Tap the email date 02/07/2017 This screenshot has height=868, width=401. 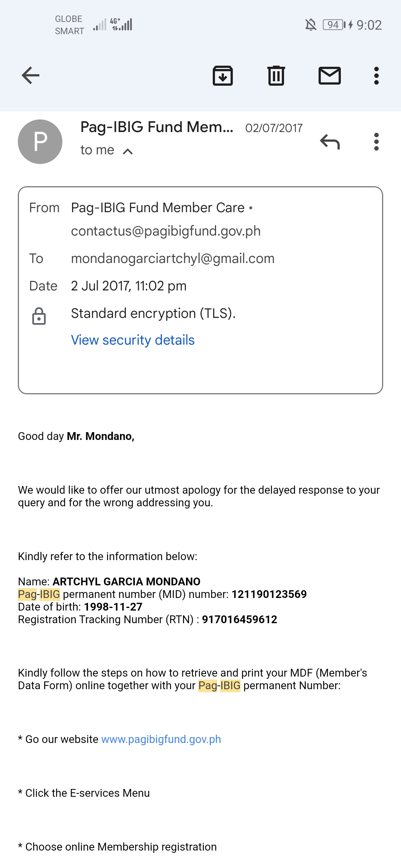[274, 128]
